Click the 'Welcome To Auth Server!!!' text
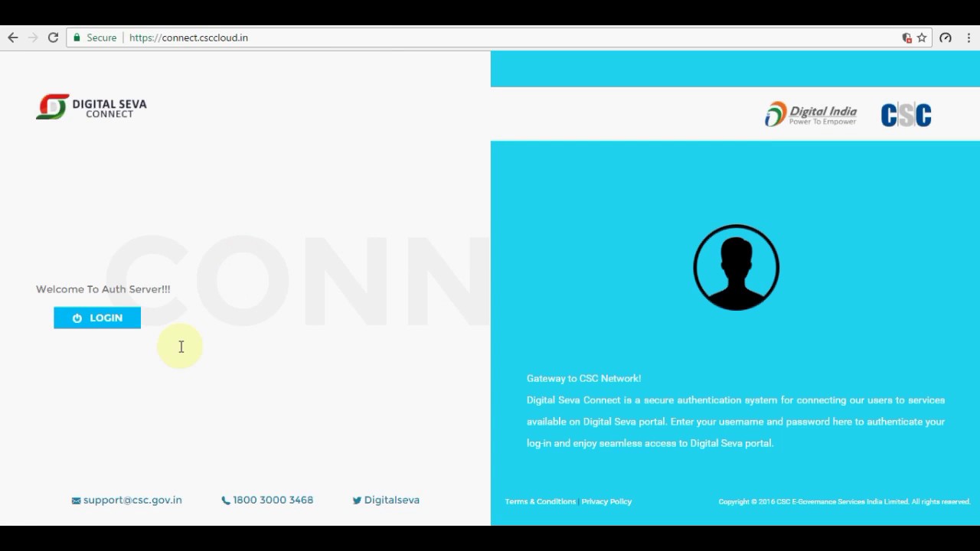This screenshot has width=980, height=551. pos(103,289)
